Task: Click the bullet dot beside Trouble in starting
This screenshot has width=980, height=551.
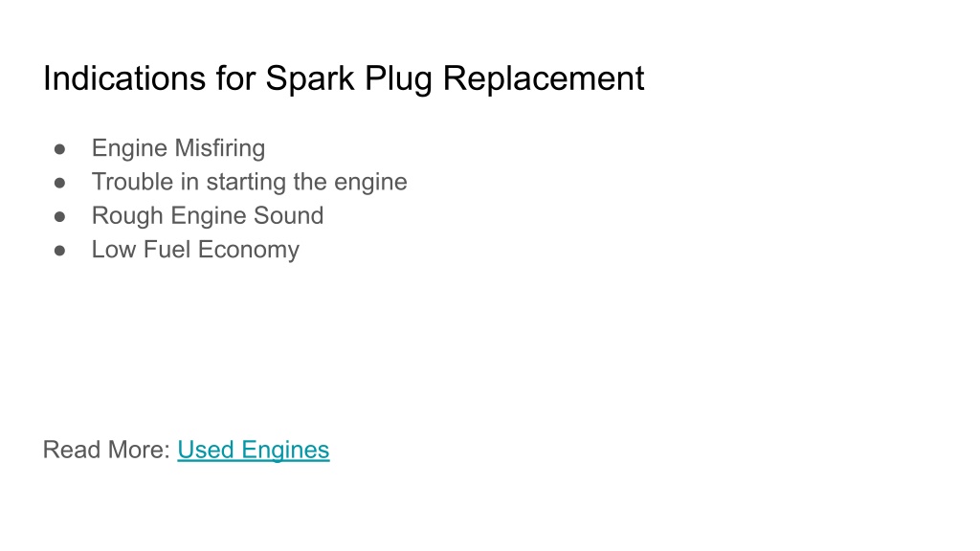Action: (60, 183)
